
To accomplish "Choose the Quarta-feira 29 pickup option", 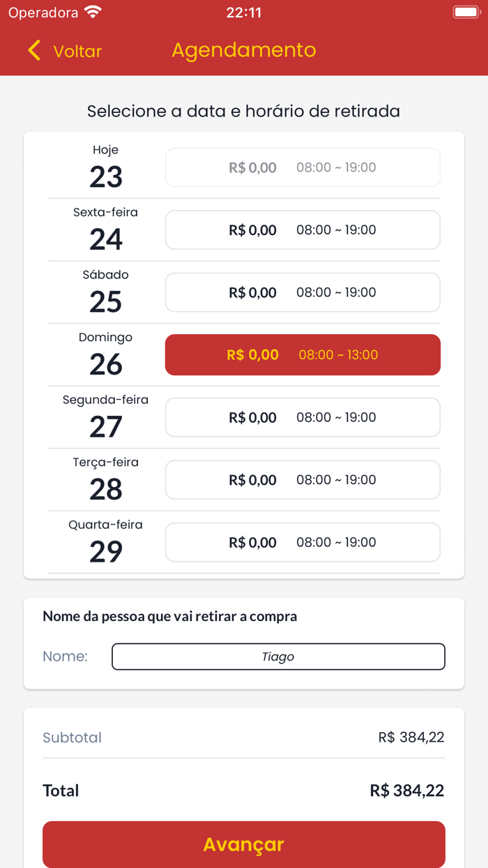I will pos(303,541).
